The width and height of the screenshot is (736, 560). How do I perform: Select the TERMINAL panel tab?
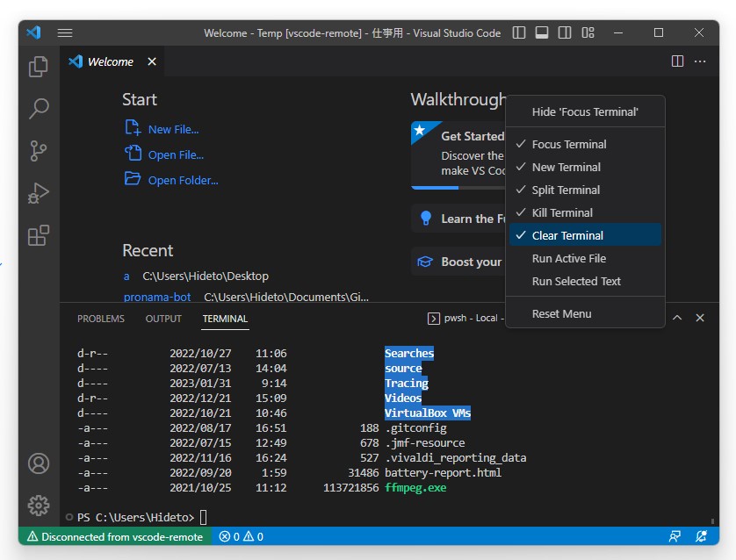click(225, 319)
